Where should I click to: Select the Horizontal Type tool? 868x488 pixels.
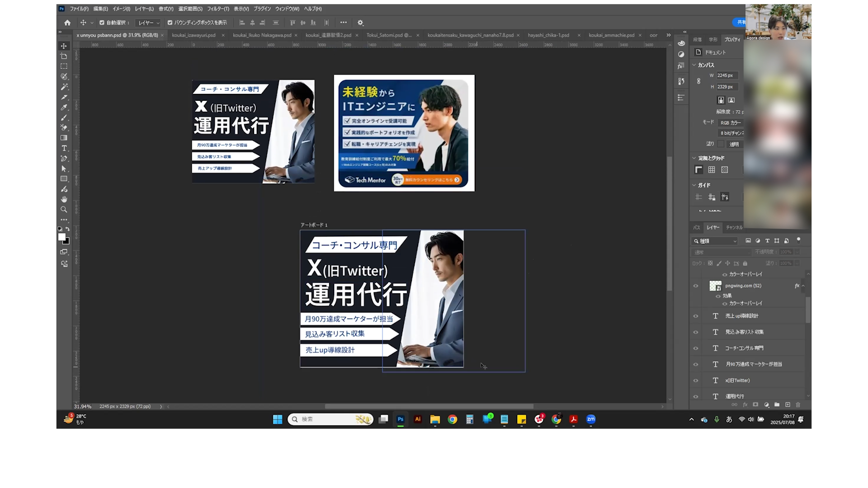click(64, 148)
